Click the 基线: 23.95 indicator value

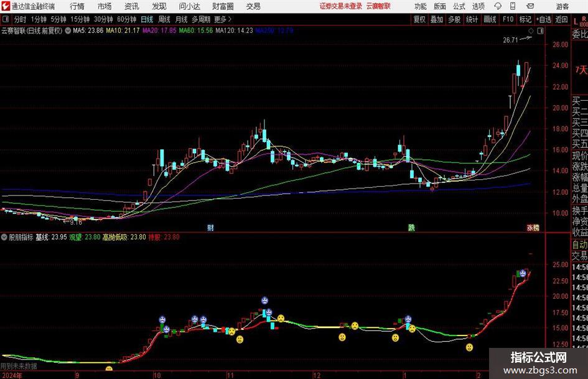pos(51,237)
